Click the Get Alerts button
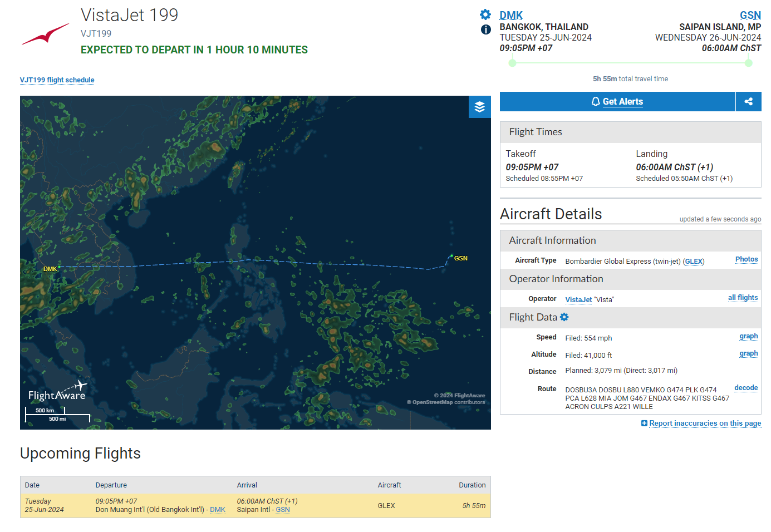This screenshot has height=532, width=771. (x=617, y=101)
